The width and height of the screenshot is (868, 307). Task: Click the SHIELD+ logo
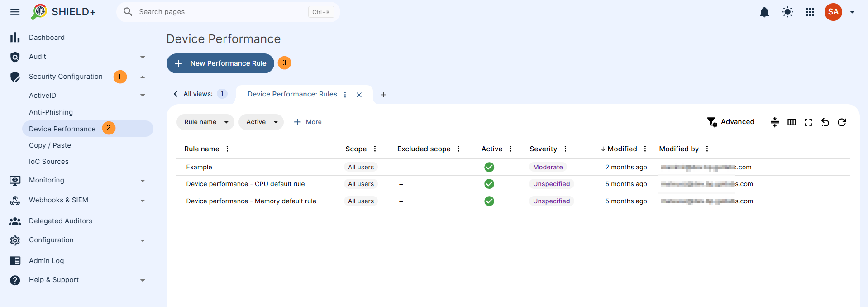[63, 12]
